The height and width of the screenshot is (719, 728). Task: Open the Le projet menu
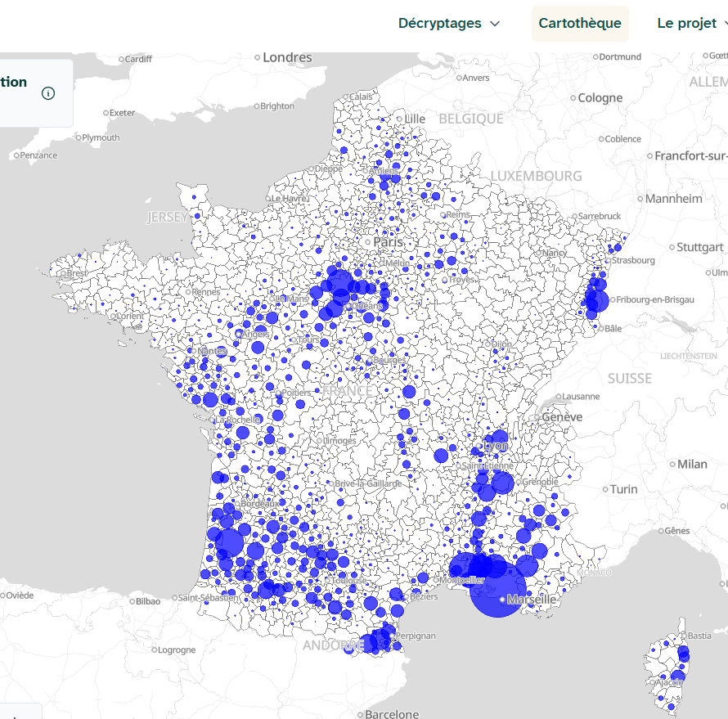691,23
